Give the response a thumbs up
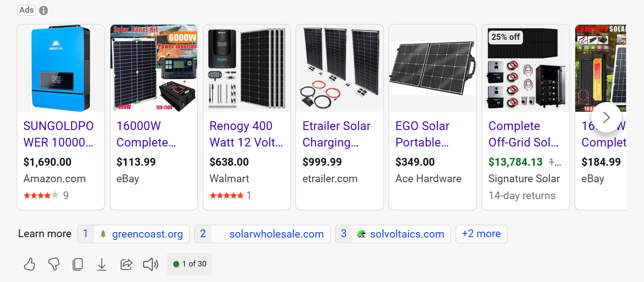The width and height of the screenshot is (644, 282). pos(29,264)
